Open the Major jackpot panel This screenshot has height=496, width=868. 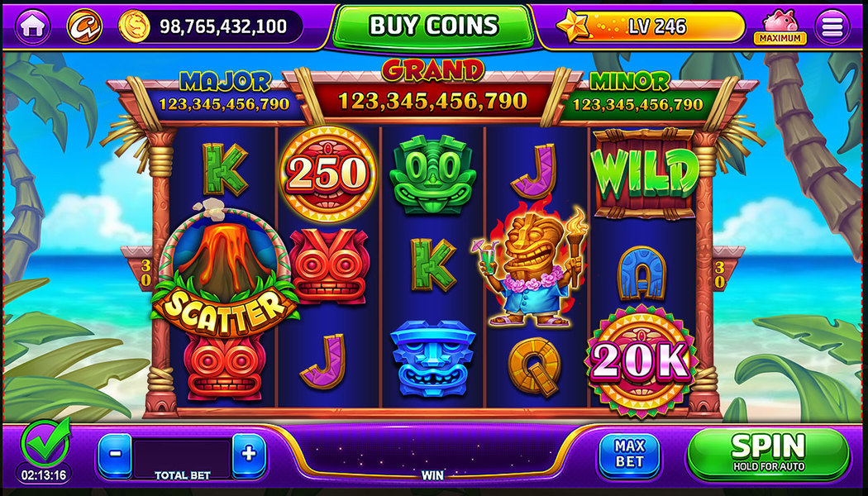[224, 95]
